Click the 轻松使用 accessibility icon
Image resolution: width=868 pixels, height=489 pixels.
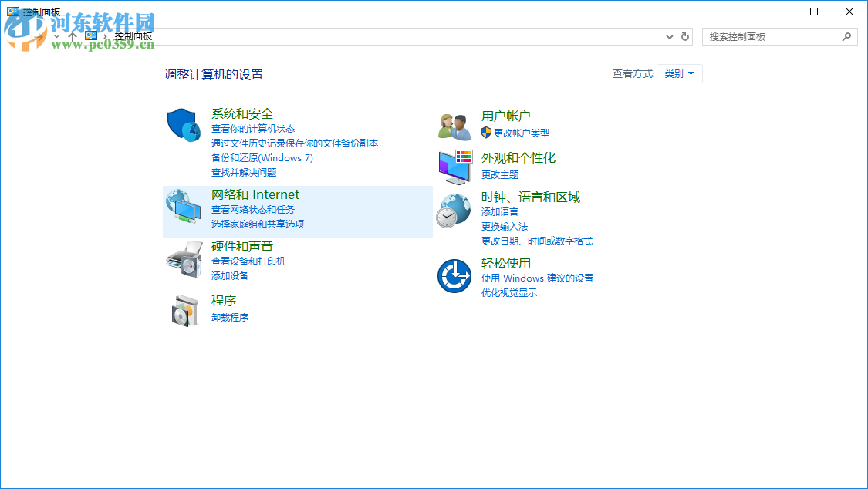454,275
